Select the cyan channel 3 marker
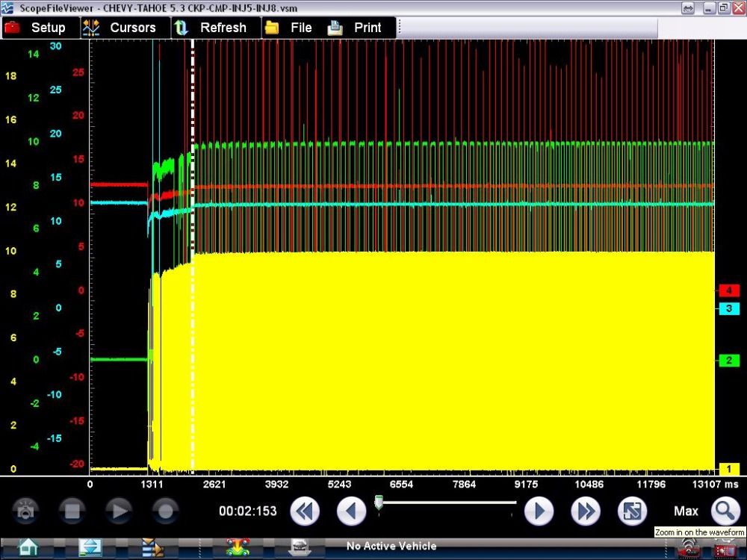 click(728, 308)
